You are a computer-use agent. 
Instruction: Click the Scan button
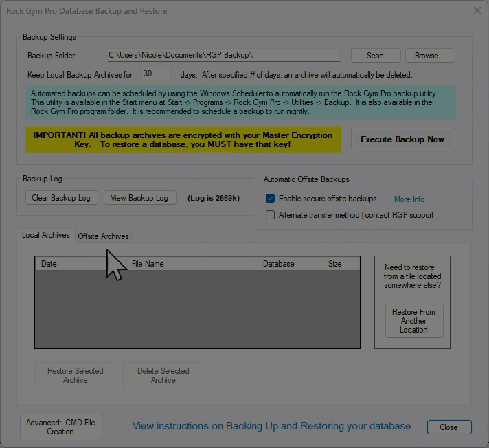click(376, 56)
